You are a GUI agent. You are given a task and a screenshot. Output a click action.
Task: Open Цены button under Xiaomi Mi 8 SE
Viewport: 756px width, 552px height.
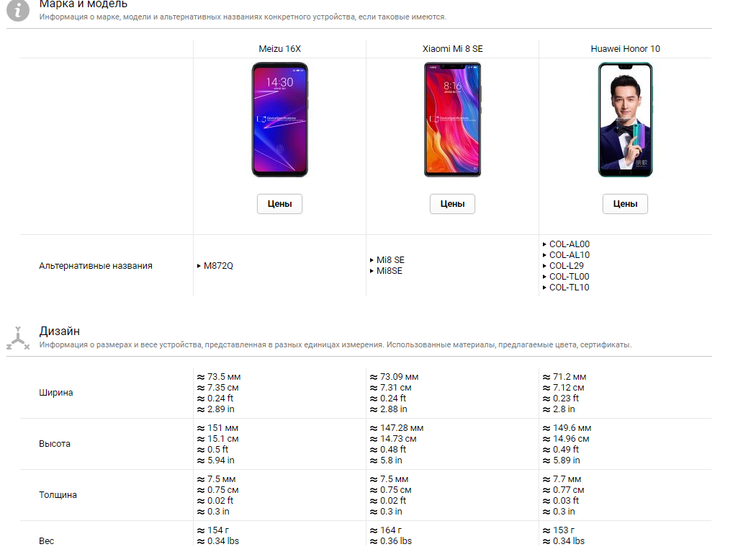[452, 204]
